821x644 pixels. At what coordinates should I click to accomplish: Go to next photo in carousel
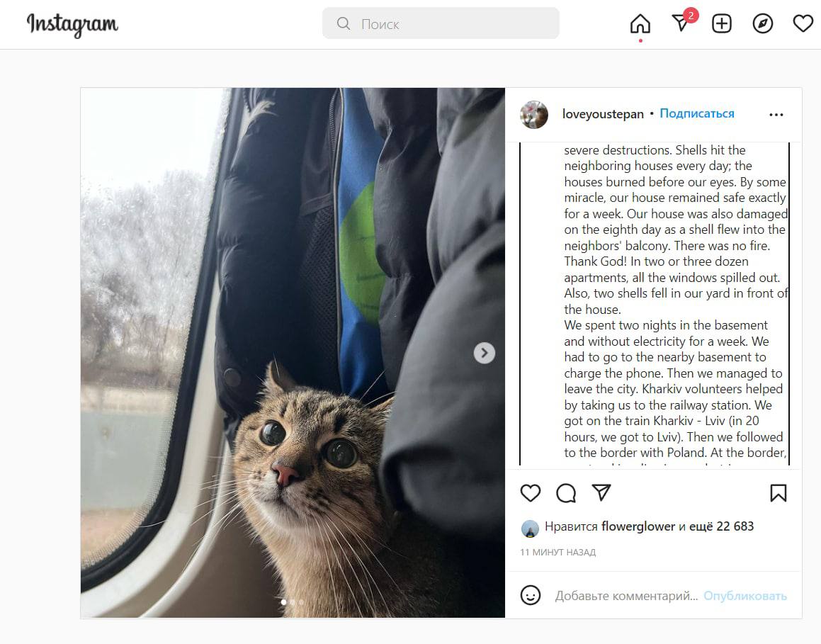(x=485, y=353)
